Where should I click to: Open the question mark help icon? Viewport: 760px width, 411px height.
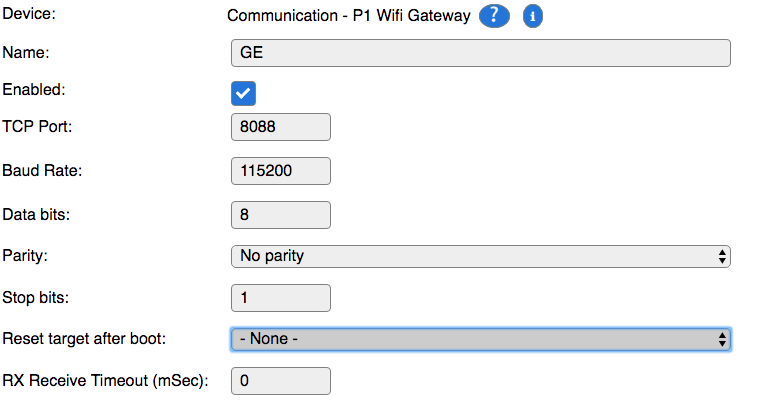(494, 16)
